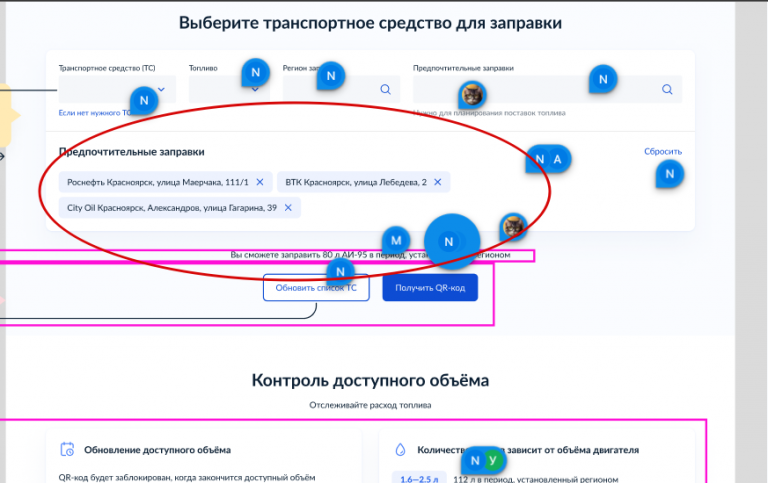Image resolution: width=768 pixels, height=483 pixels.
Task: Open N comment pin on Обновить список ТС button
Action: coord(340,272)
